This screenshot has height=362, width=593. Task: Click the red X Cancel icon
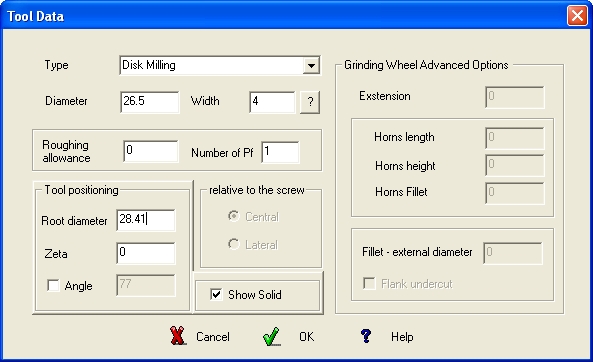tap(178, 336)
